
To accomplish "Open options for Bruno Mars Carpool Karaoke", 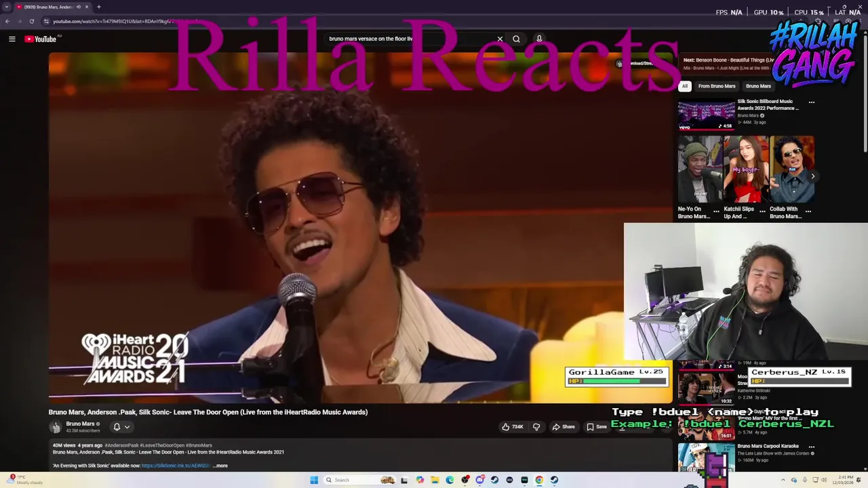I will coord(812,447).
